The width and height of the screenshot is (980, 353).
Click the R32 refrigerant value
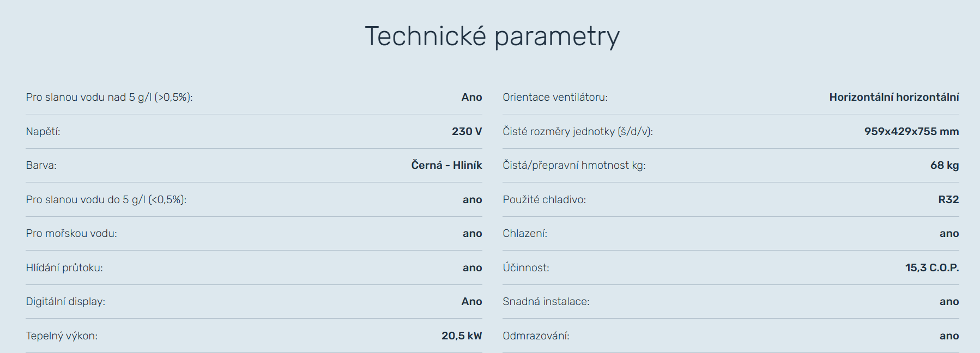[948, 200]
